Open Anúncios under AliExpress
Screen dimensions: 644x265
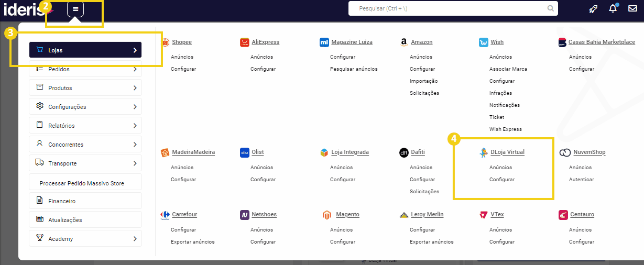click(261, 57)
